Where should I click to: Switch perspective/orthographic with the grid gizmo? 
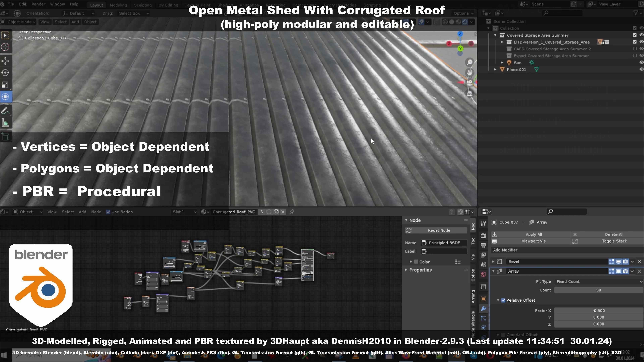click(x=470, y=94)
